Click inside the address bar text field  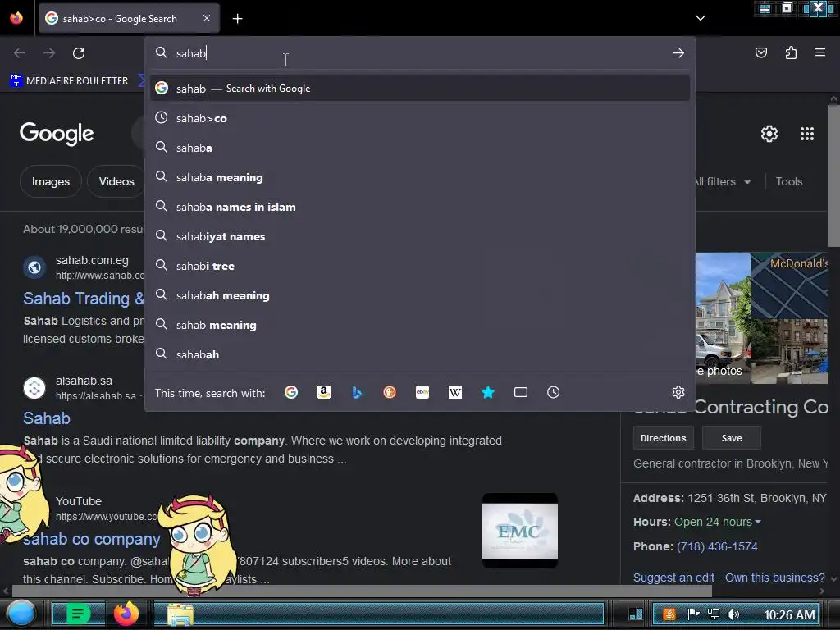pos(420,53)
